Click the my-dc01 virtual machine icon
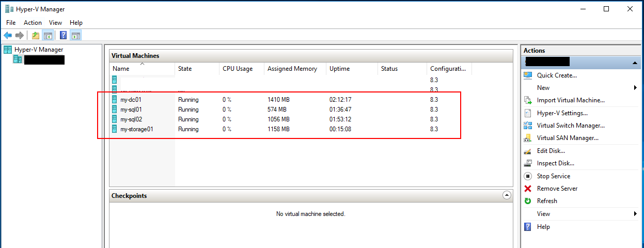The width and height of the screenshot is (644, 248). [x=115, y=100]
